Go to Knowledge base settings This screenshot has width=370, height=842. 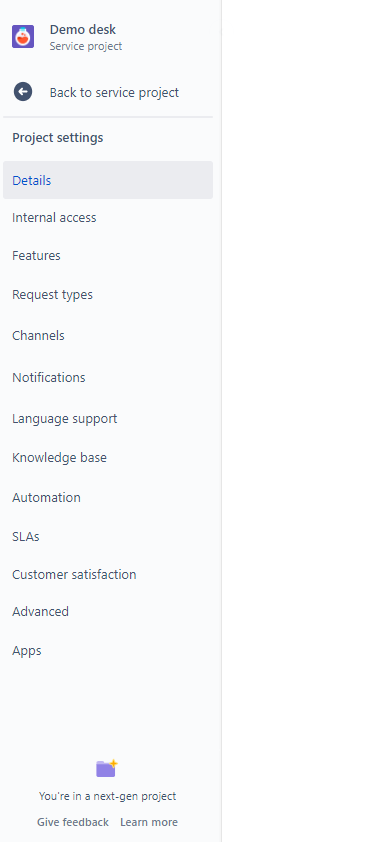click(108, 458)
